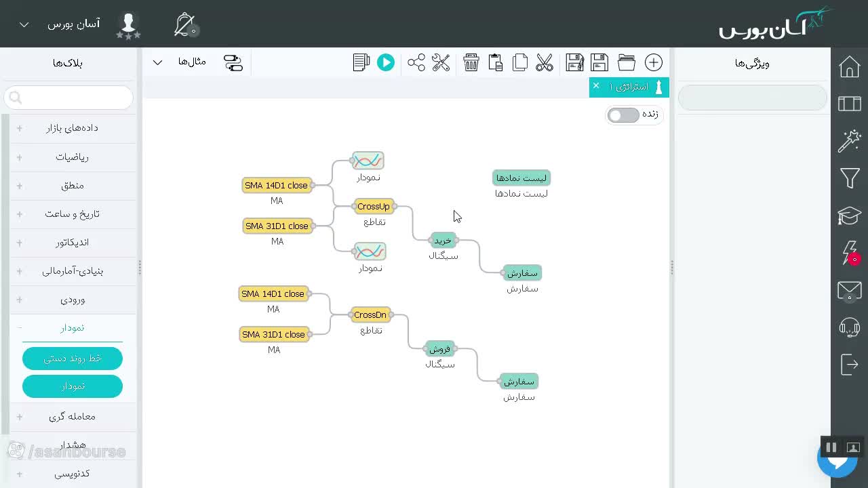Collapse the نمودار block category
This screenshot has height=488, width=868.
pos(73,328)
